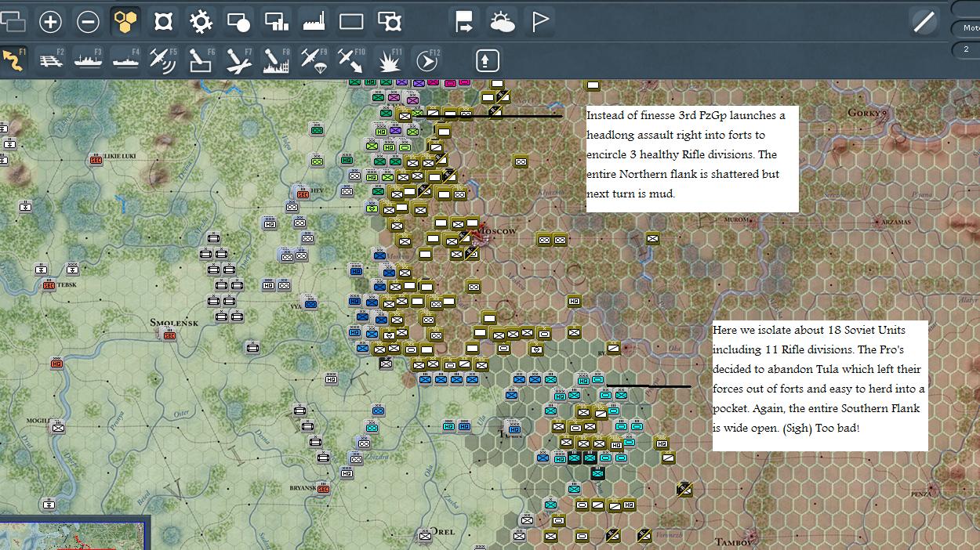Click the rectangle with frame overlay icon
Screen dimensions: 980x550
pyautogui.click(x=389, y=22)
